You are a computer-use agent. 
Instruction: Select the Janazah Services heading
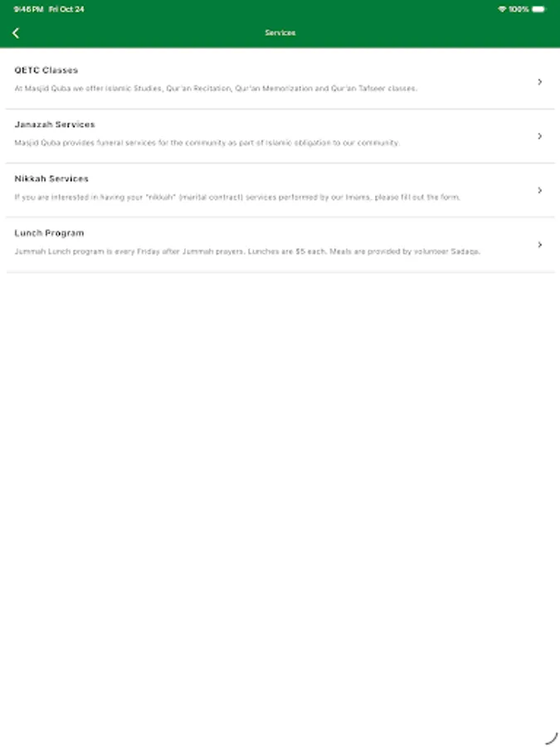(55, 124)
